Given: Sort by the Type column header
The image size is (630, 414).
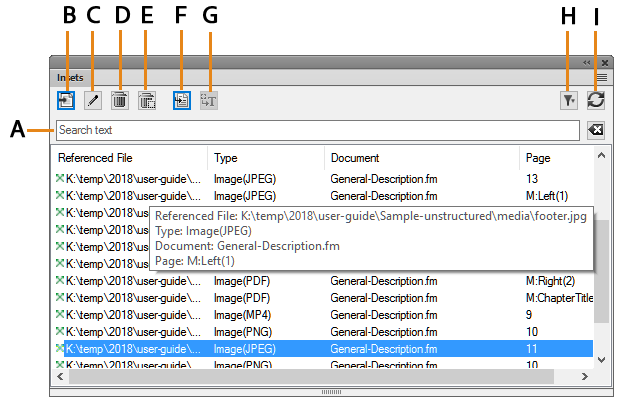Looking at the screenshot, I should tap(266, 158).
